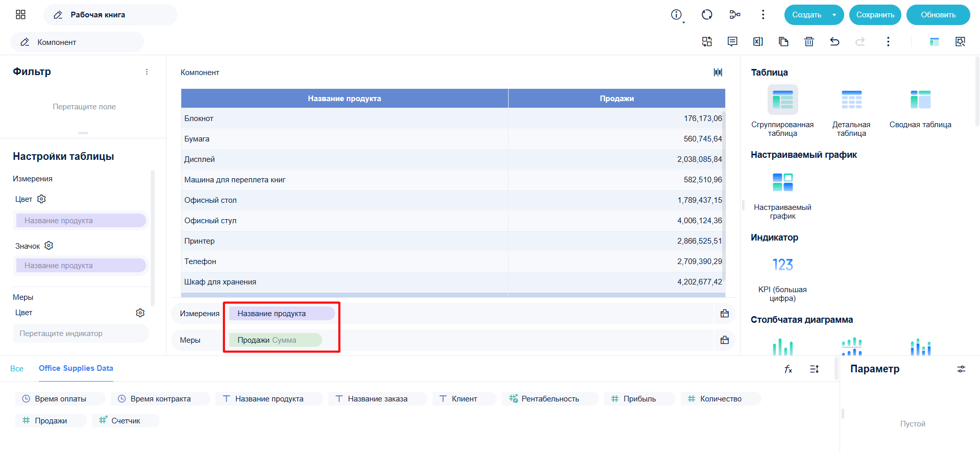
Task: Click the copy component icon
Action: pyautogui.click(x=783, y=42)
